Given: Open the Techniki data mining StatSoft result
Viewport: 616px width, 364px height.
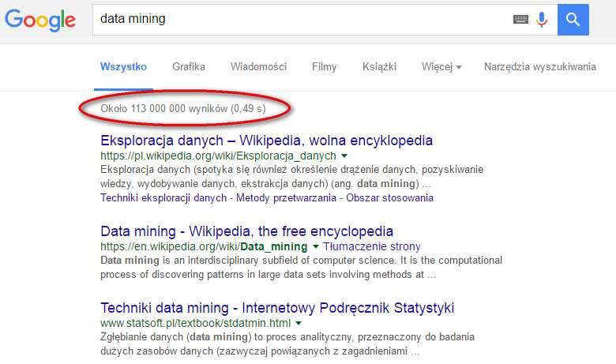Looking at the screenshot, I should 277,308.
